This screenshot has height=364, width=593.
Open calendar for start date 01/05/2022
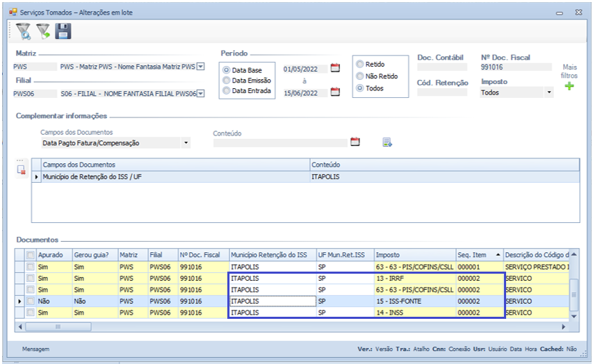coord(335,68)
